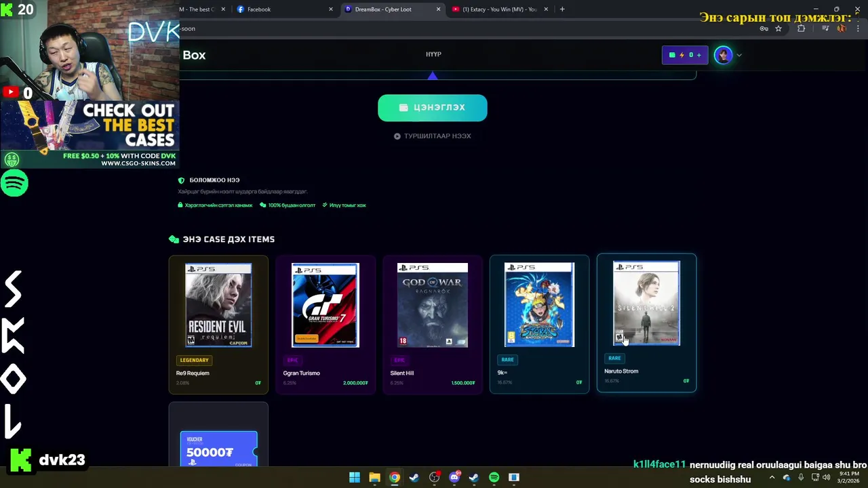This screenshot has height=488, width=868.
Task: Close the DreamBox - Cyber Loot tab
Action: pyautogui.click(x=438, y=9)
